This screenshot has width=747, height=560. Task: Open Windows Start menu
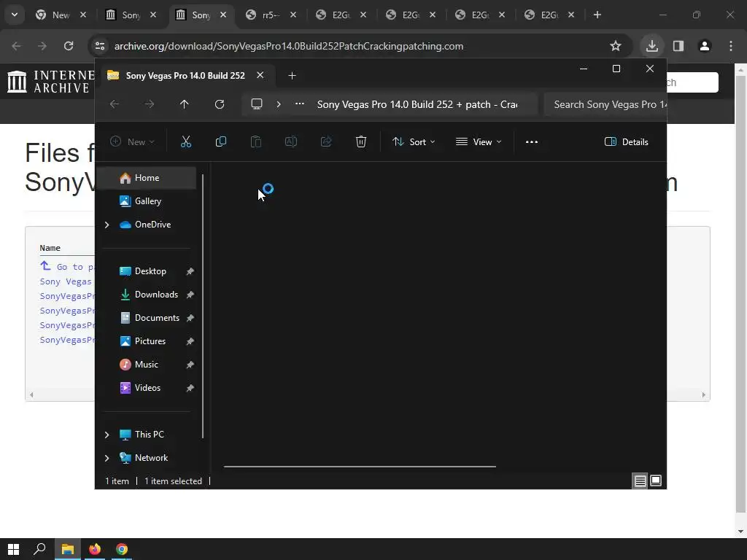13,549
